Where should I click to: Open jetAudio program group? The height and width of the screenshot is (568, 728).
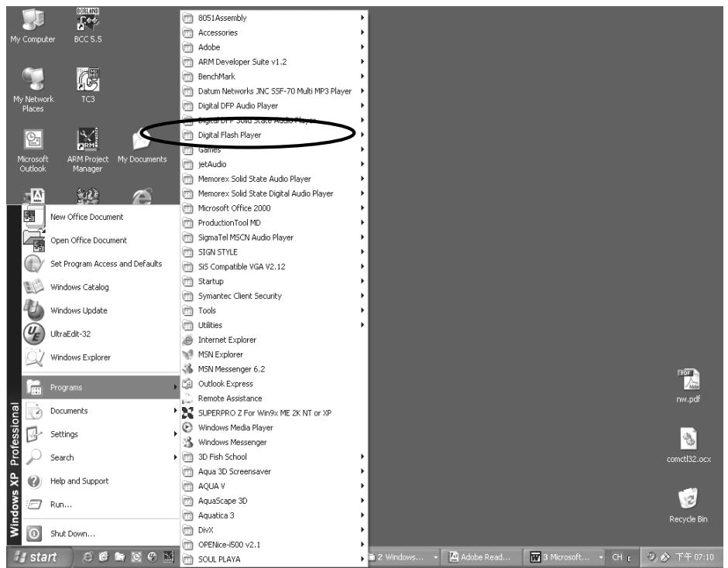pos(274,164)
